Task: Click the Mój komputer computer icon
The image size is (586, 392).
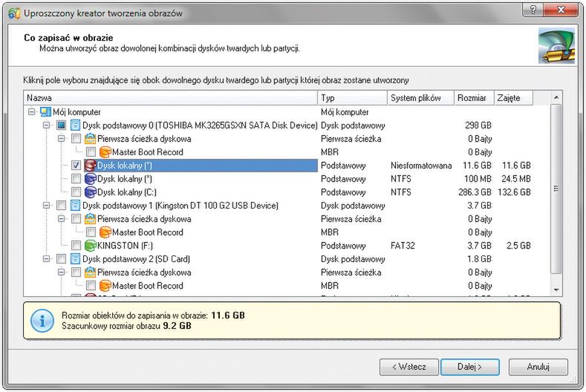Action: pyautogui.click(x=45, y=111)
